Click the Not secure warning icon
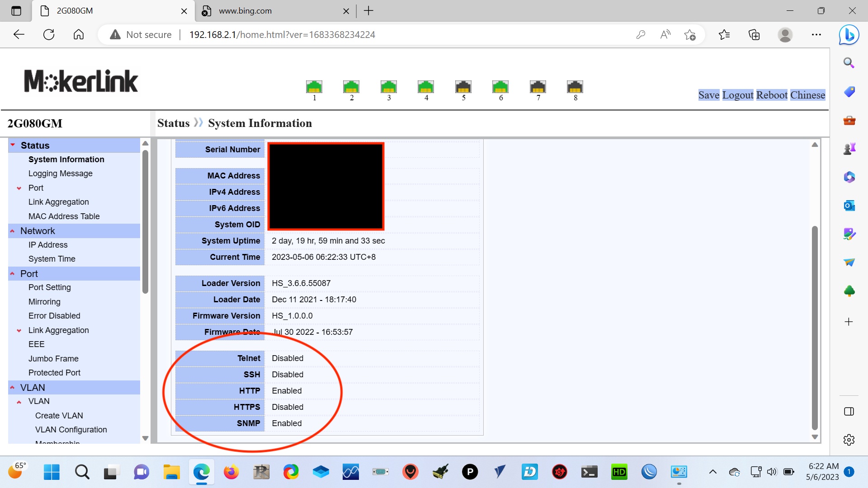This screenshot has width=868, height=488. tap(115, 34)
